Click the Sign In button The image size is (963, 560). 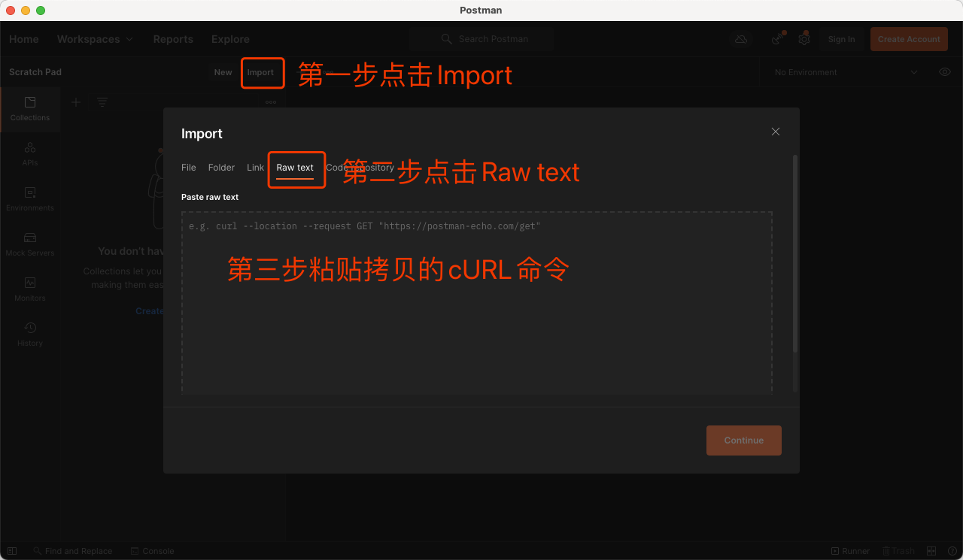coord(841,39)
